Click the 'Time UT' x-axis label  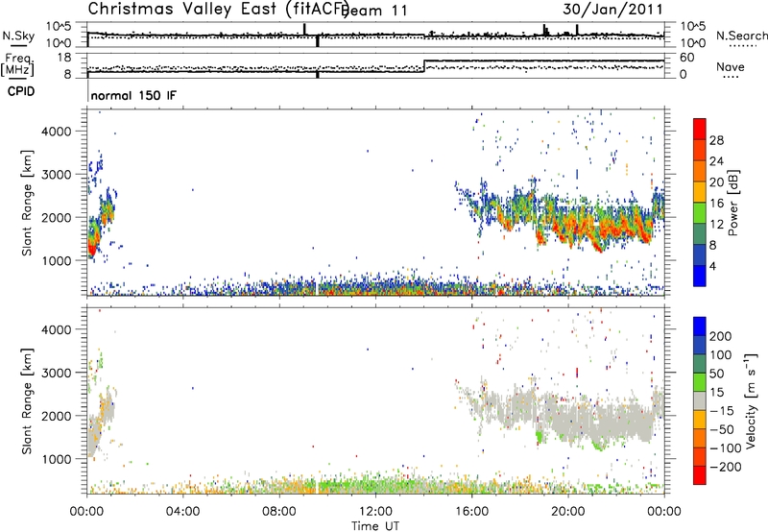[x=375, y=525]
